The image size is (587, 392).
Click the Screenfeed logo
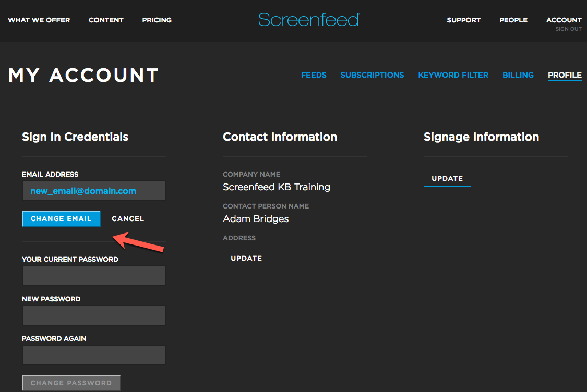(x=308, y=20)
